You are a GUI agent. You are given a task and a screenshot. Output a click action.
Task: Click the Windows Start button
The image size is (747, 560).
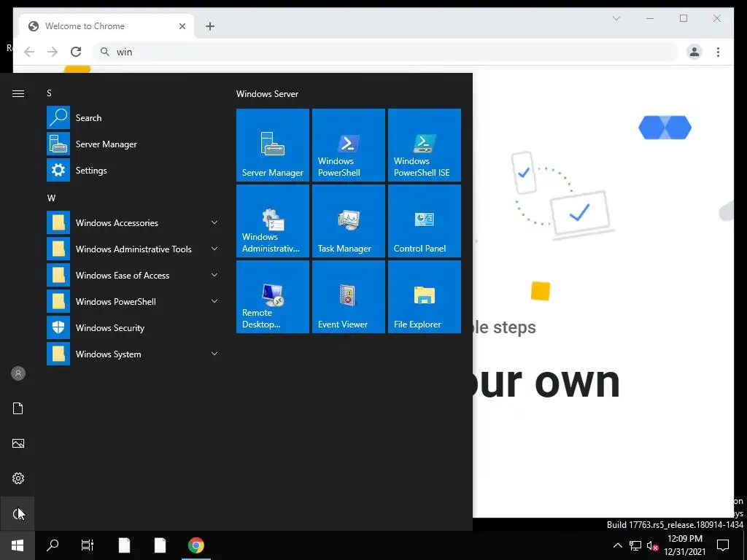(18, 545)
